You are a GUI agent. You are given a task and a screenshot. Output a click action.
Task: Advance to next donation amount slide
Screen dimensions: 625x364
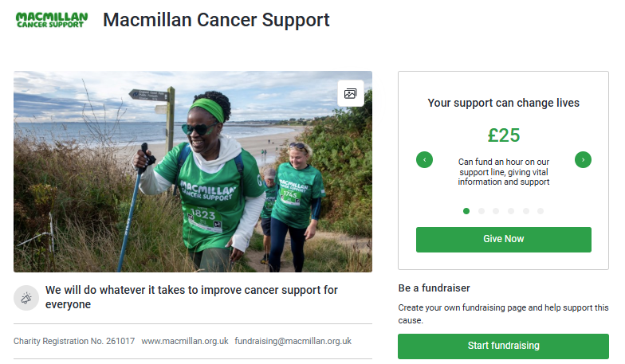(x=583, y=159)
